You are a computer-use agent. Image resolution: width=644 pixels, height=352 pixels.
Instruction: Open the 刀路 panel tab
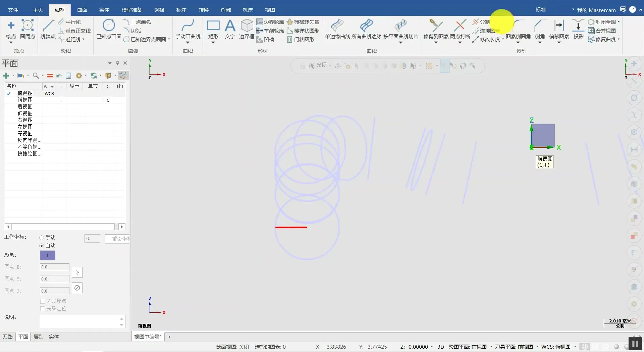pos(8,337)
